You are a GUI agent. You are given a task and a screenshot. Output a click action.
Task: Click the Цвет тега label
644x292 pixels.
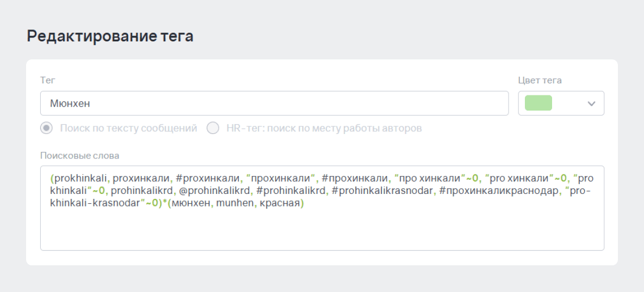540,80
